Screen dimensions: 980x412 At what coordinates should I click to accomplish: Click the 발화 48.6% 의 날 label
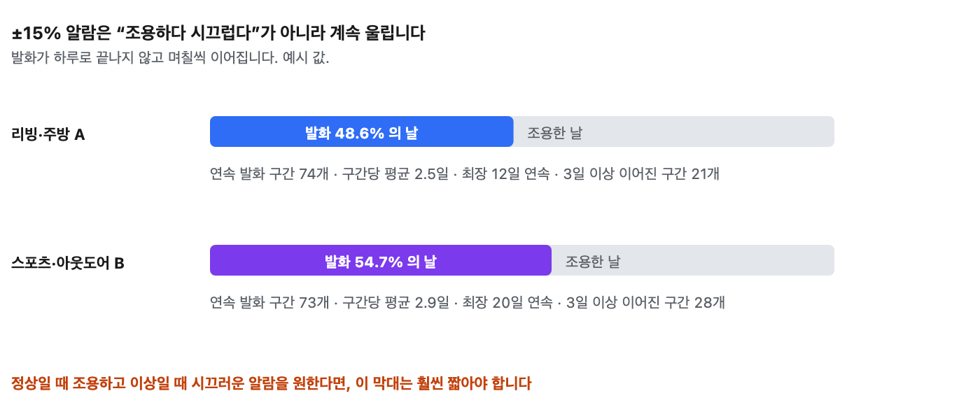pos(361,132)
